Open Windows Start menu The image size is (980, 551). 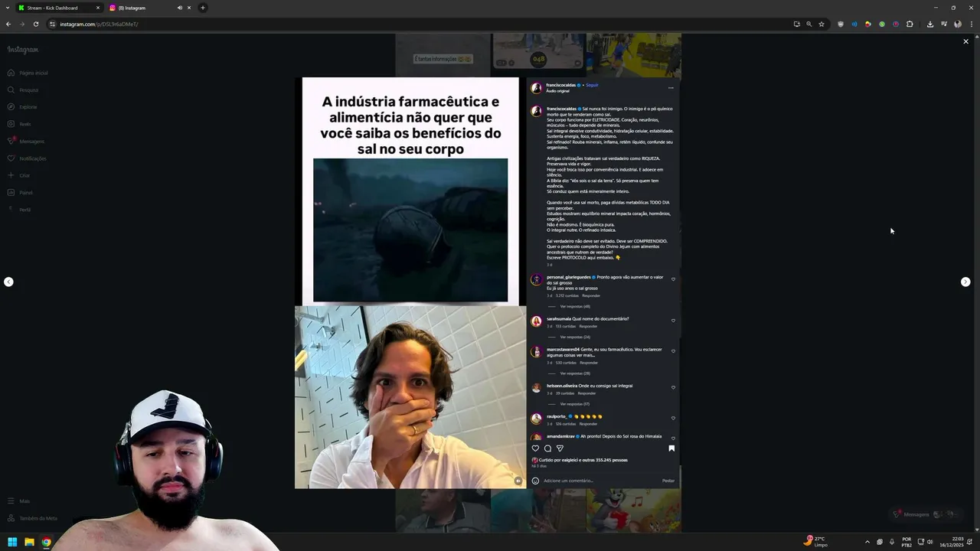click(12, 542)
